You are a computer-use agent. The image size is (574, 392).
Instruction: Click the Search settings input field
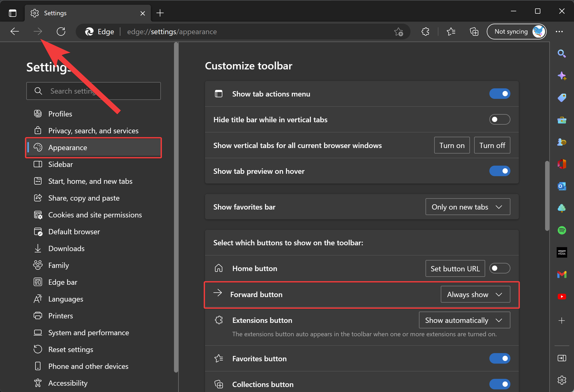[93, 91]
